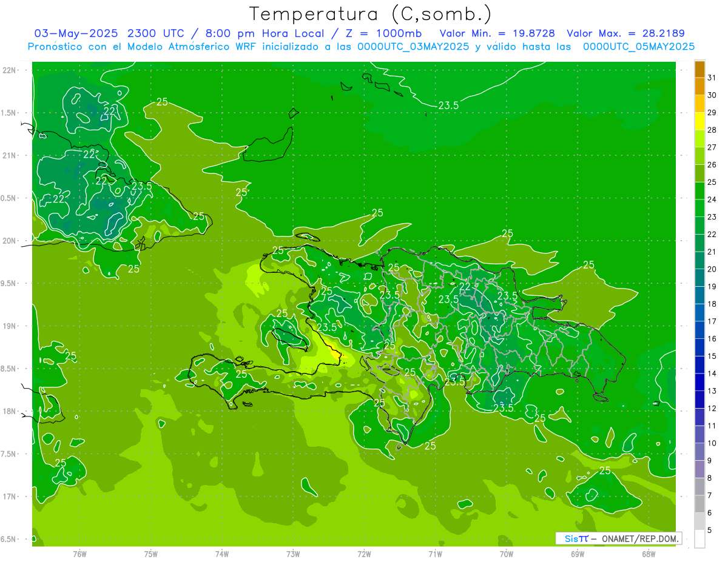Click the '7.5N' latitude axis label
The image size is (728, 562).
pos(9,454)
